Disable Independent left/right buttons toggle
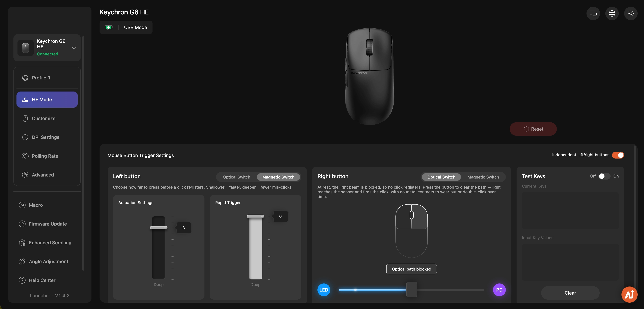The width and height of the screenshot is (644, 309). coord(618,155)
